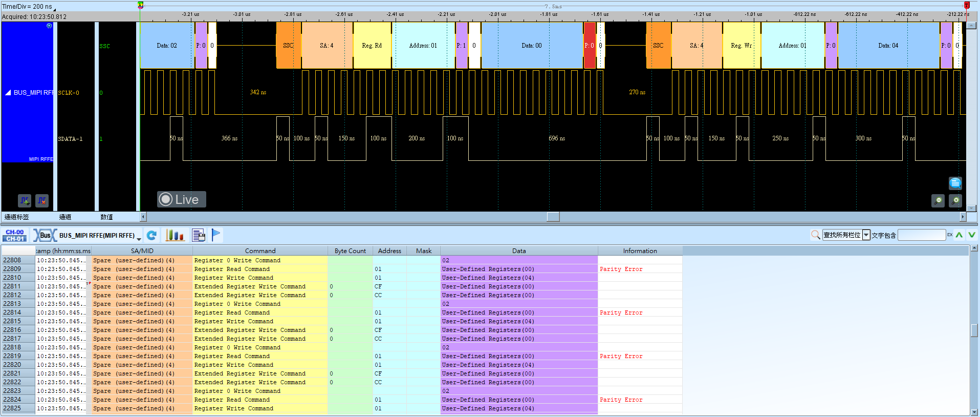Select row 22811 Extended Register Write Command

(x=341, y=286)
